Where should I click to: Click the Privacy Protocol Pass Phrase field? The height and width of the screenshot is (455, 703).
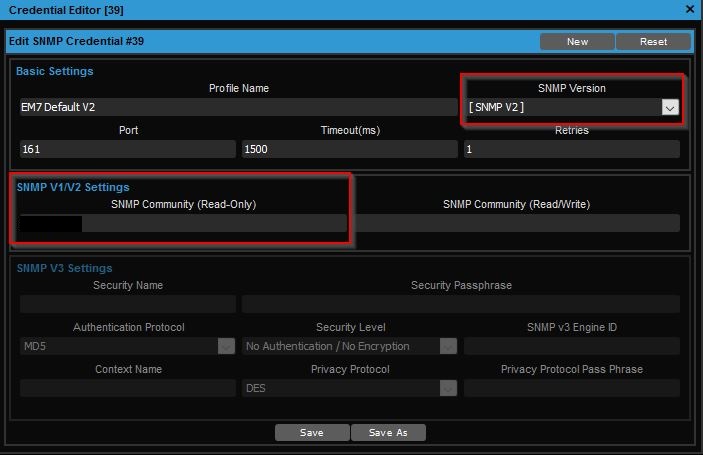coord(571,388)
